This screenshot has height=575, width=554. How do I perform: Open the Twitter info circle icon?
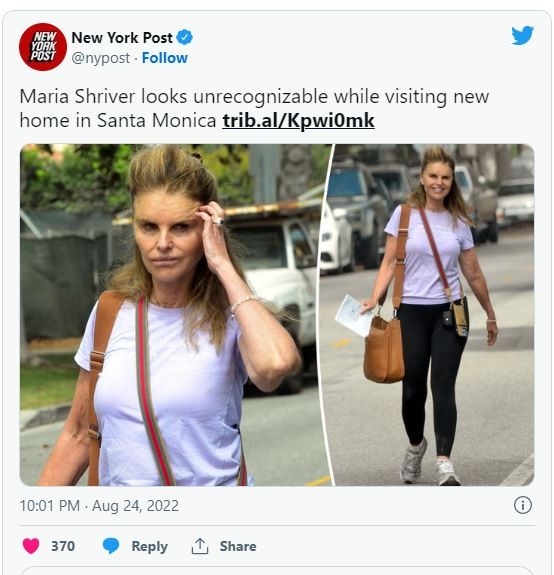coord(522,505)
